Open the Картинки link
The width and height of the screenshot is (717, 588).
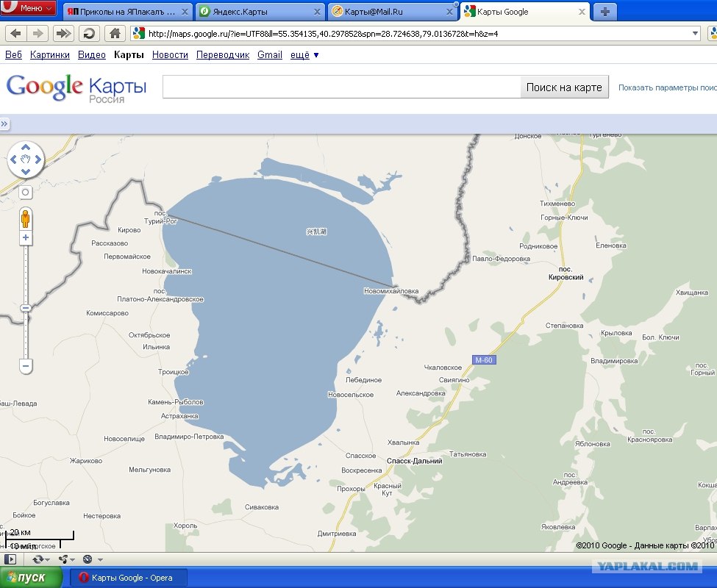click(x=50, y=55)
